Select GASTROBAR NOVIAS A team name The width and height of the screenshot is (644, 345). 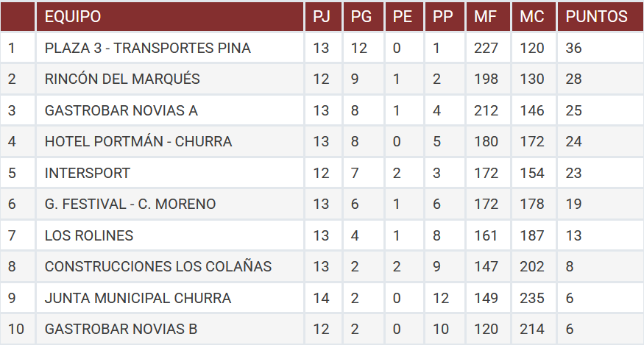pos(121,110)
